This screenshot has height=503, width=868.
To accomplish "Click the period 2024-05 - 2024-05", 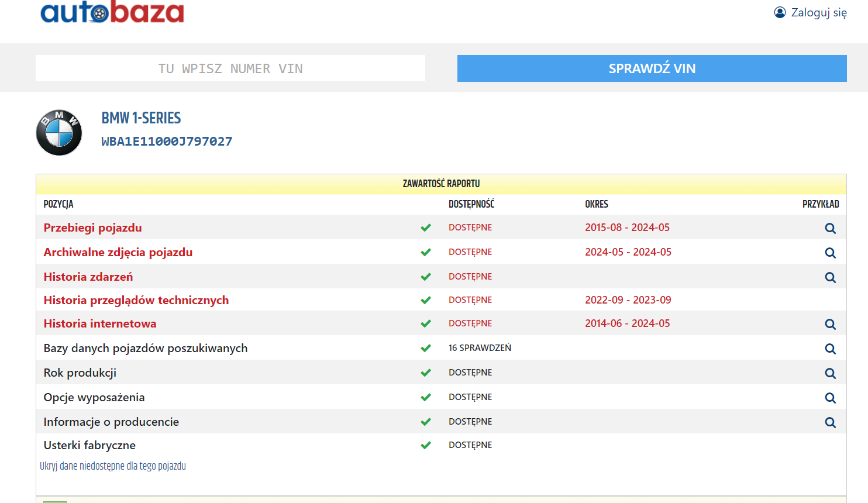I will pyautogui.click(x=628, y=252).
